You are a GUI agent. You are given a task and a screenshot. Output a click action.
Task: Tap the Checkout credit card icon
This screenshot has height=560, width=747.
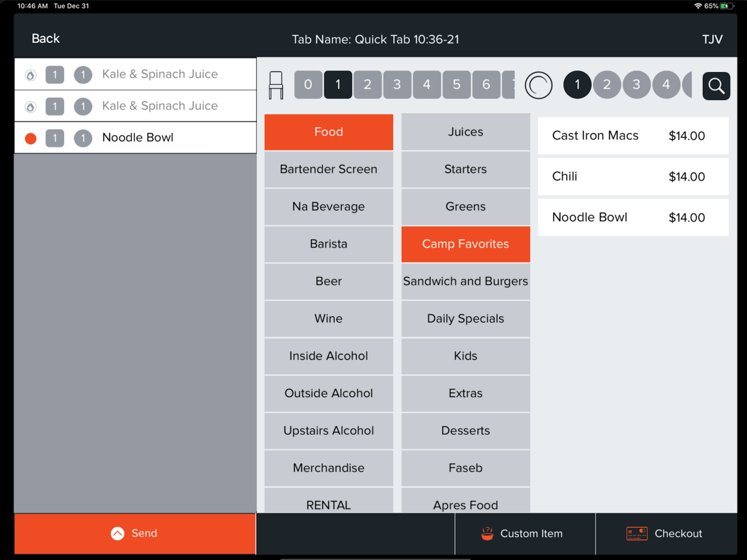[x=637, y=534]
